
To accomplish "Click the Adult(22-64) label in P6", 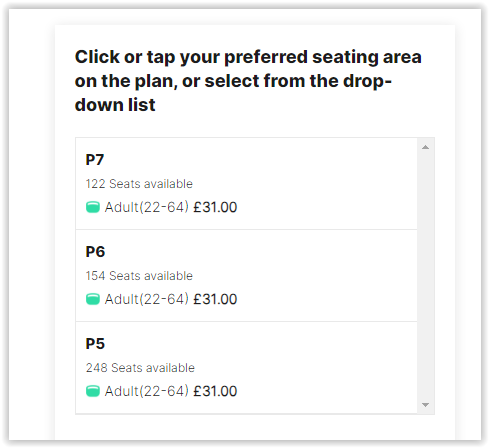I will [147, 299].
